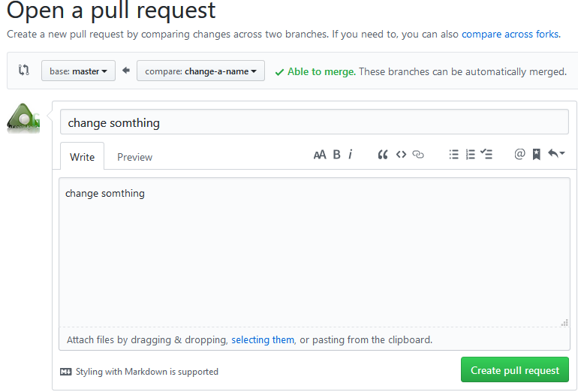The width and height of the screenshot is (578, 392).
Task: Insert a numbered list
Action: click(471, 155)
